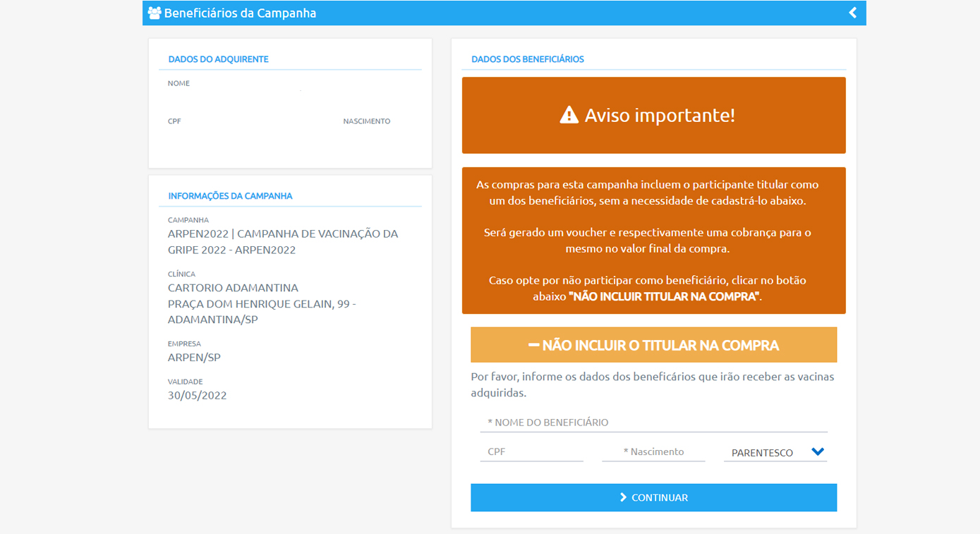The image size is (980, 534).
Task: Expand the PARENTESCO dropdown arrow
Action: [818, 452]
